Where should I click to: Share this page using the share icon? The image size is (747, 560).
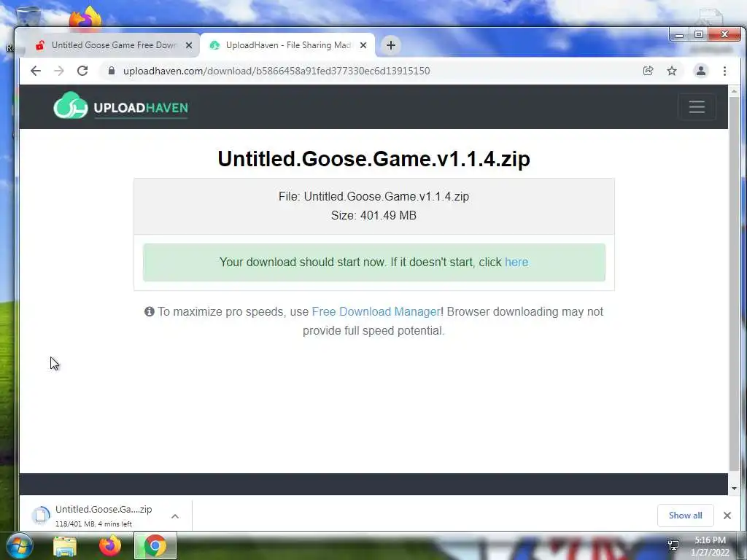click(648, 71)
